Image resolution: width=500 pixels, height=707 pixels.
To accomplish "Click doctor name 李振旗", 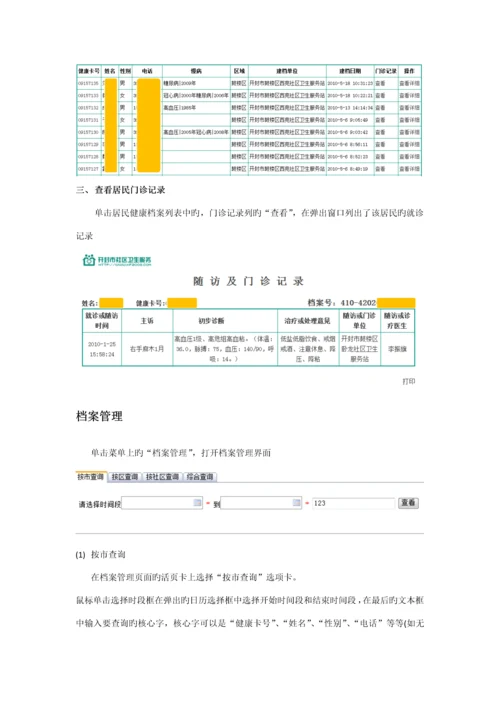I will [x=397, y=349].
